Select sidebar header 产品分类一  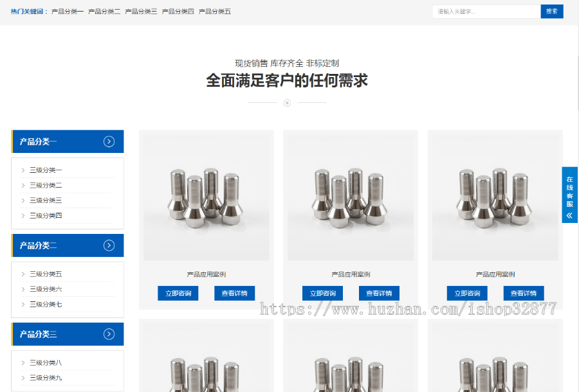coord(68,141)
